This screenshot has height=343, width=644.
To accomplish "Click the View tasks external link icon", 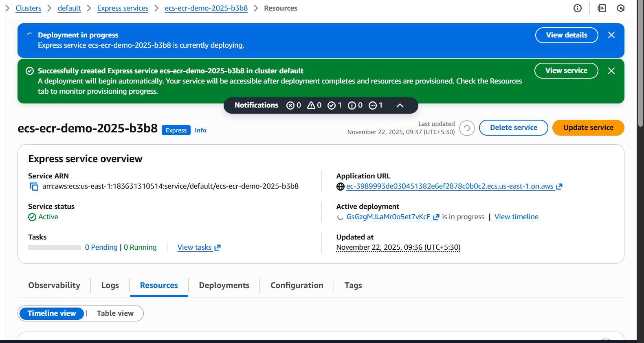I will point(218,248).
